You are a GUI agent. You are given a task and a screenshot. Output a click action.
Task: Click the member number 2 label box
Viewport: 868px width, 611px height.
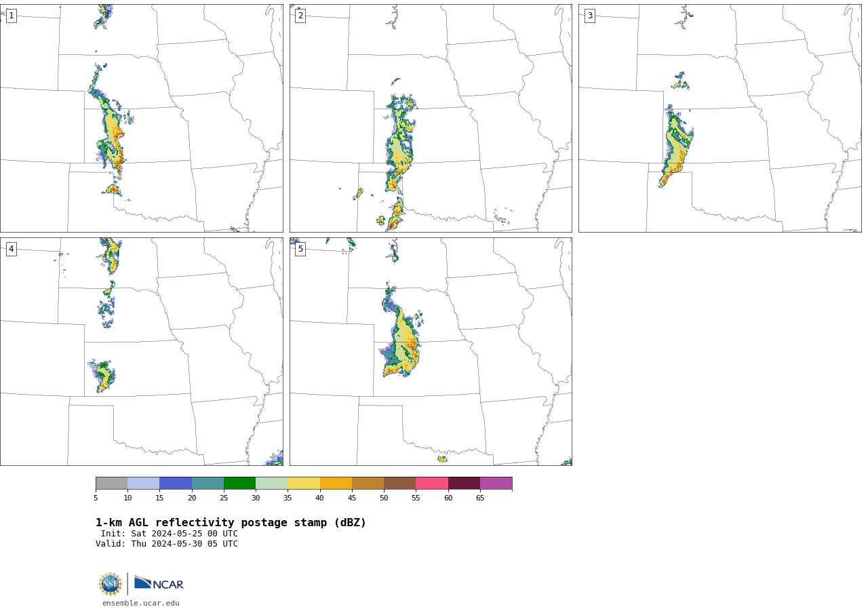click(300, 16)
